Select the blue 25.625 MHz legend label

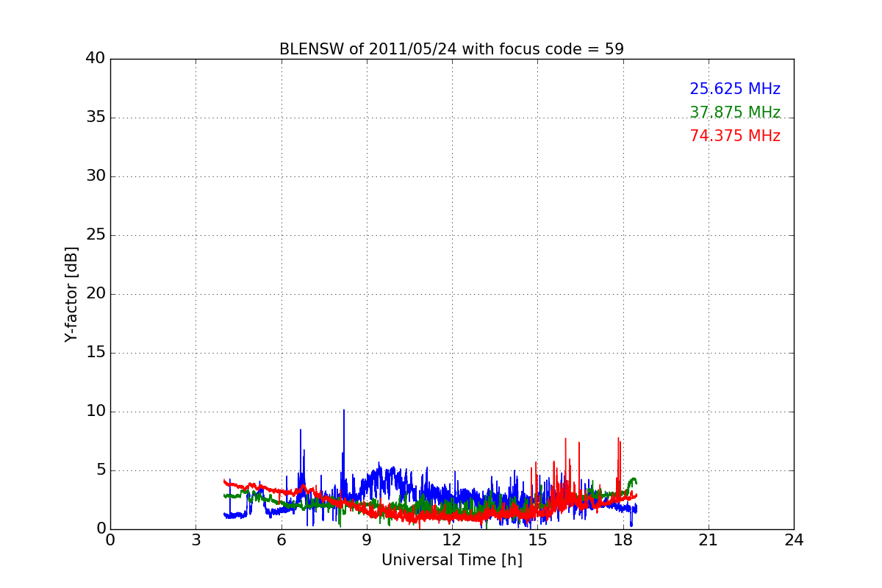(x=735, y=89)
